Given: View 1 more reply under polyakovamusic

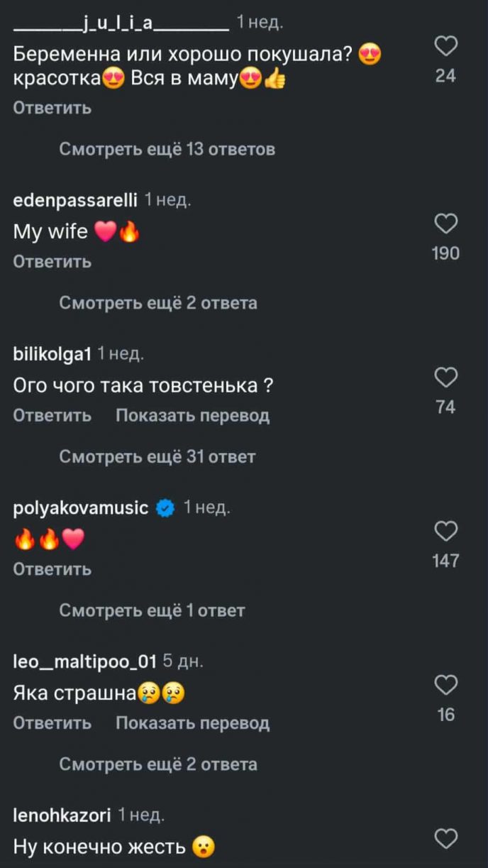Looking at the screenshot, I should [152, 610].
